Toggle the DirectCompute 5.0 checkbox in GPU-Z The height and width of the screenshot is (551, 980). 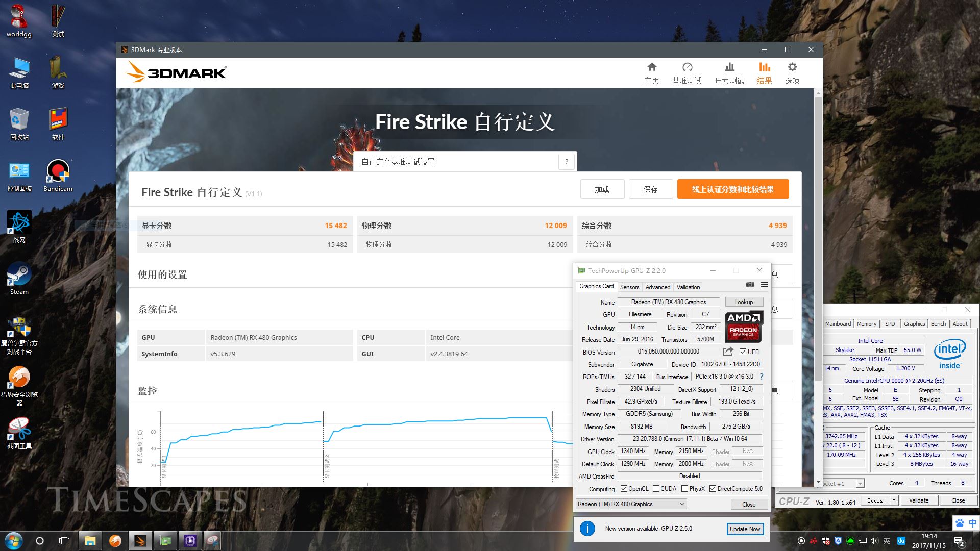coord(713,489)
